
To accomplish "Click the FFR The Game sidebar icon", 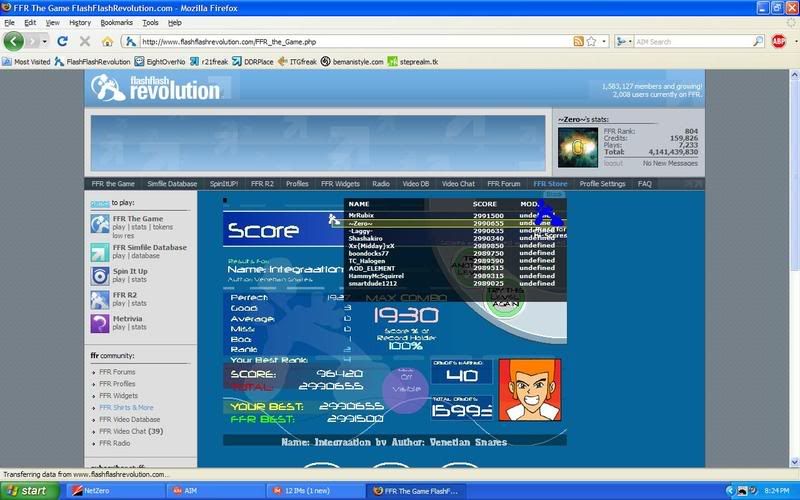I will (x=100, y=222).
